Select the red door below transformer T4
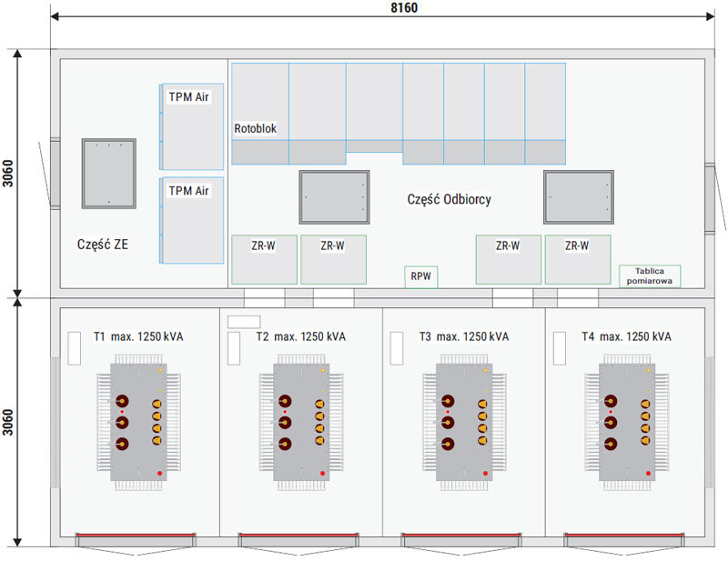Image resolution: width=728 pixels, height=561 pixels. pyautogui.click(x=625, y=540)
